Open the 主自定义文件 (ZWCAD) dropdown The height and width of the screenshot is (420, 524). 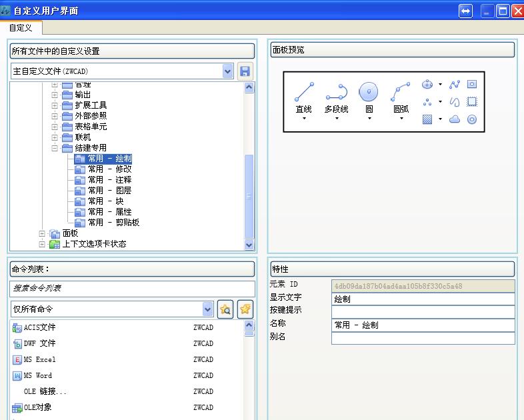click(227, 71)
